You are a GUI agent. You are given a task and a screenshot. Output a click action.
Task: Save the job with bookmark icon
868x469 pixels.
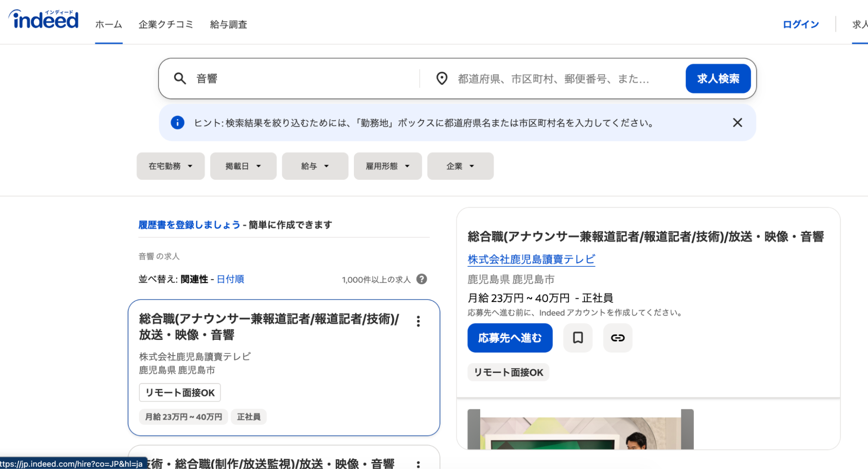[x=578, y=338]
